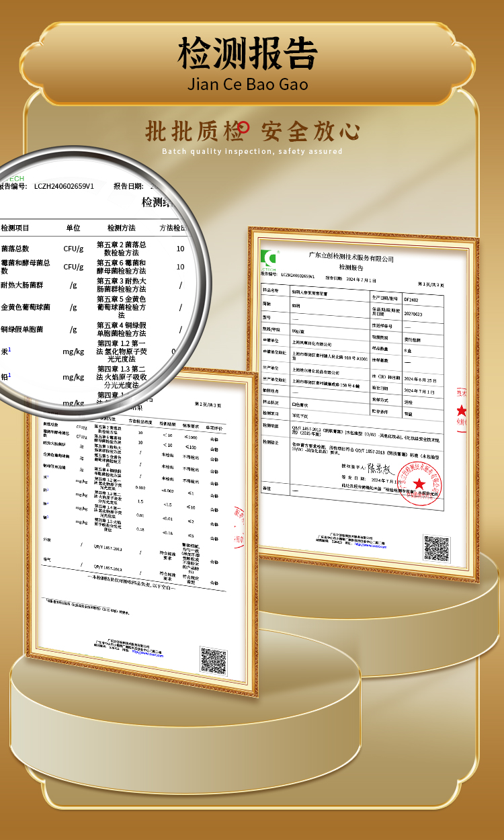Click 金黄色葡萄球菌 row label in magnifier

pyautogui.click(x=26, y=307)
